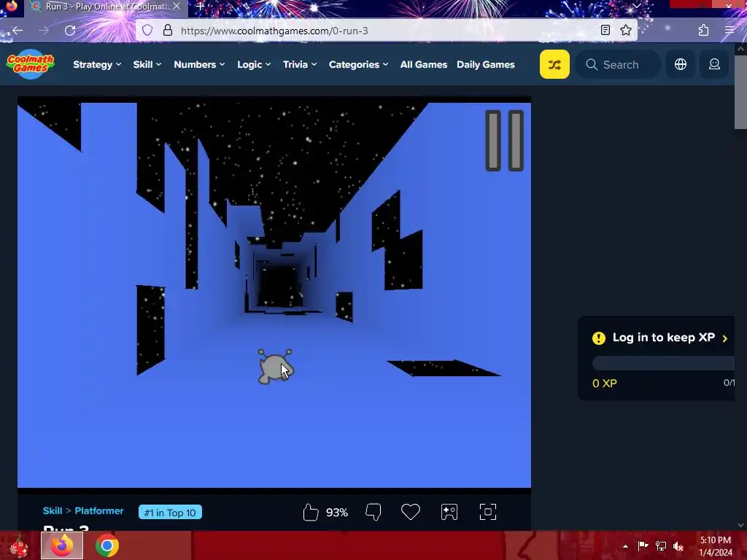This screenshot has width=747, height=560.
Task: Toggle reader view in address bar
Action: [605, 31]
